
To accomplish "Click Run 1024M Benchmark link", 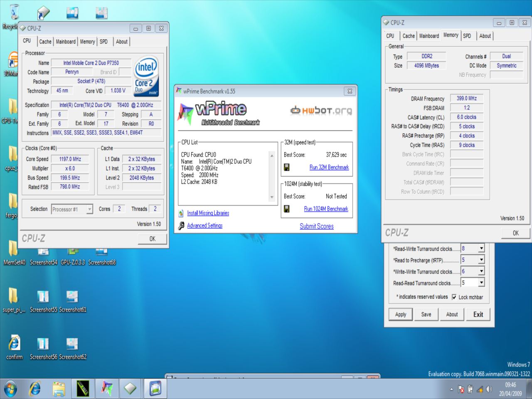I will click(326, 209).
